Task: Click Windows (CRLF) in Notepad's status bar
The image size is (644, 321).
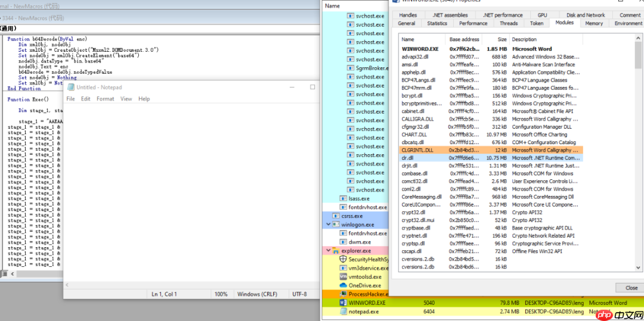Action: pyautogui.click(x=257, y=294)
